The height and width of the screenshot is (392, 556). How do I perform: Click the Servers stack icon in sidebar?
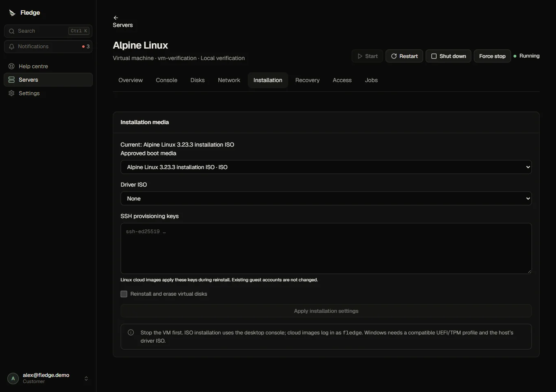coord(11,80)
